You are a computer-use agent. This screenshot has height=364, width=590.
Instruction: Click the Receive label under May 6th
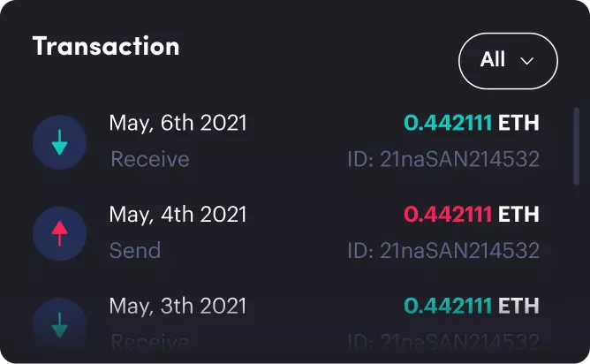(149, 159)
